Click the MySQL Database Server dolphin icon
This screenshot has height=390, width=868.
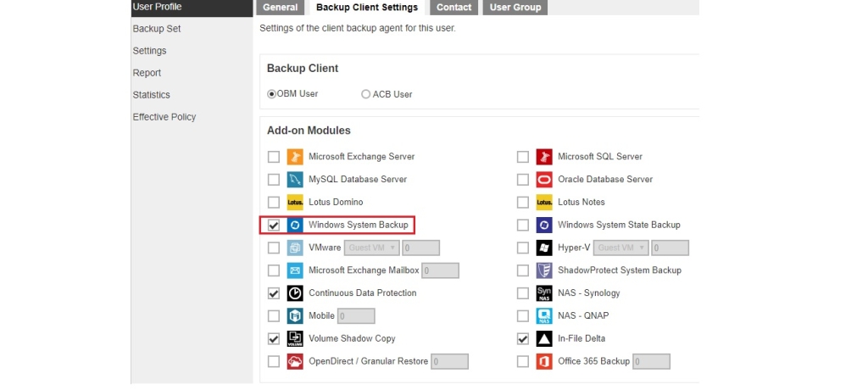(295, 180)
